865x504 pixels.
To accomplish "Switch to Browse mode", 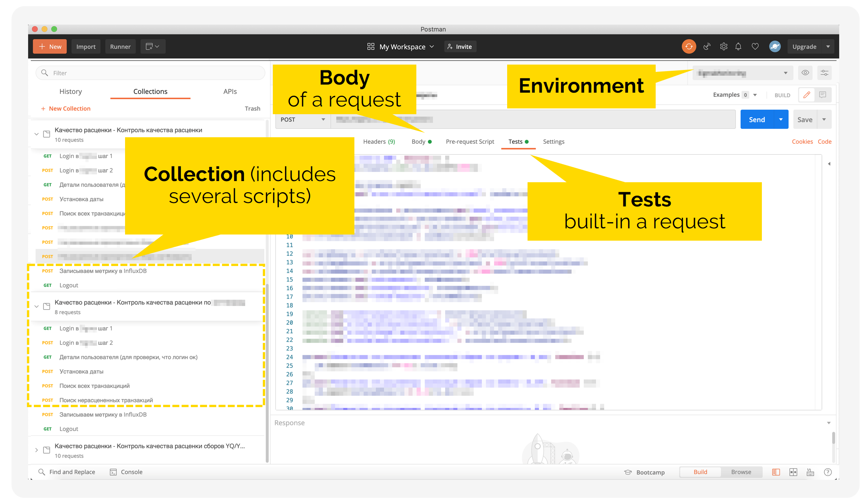I will pyautogui.click(x=741, y=472).
